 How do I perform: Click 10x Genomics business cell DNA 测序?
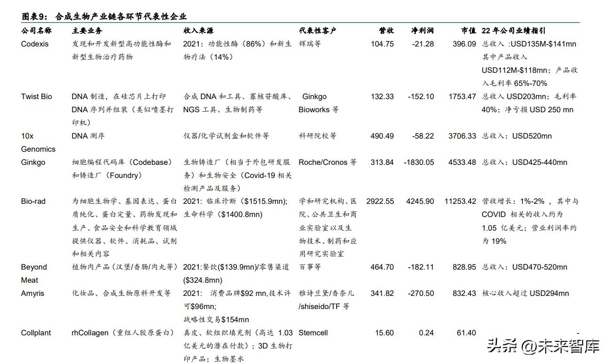point(88,136)
